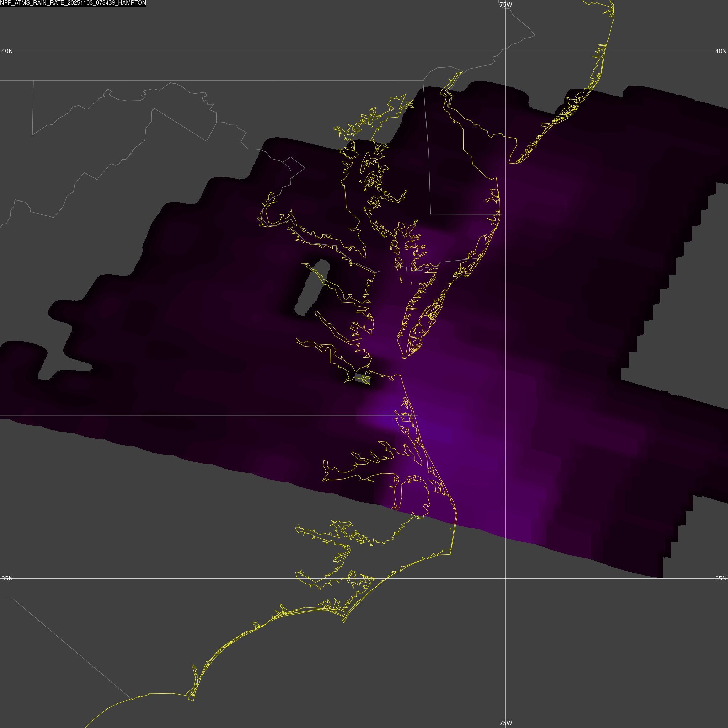Click the left 35N latitude label
Image resolution: width=728 pixels, height=728 pixels.
[x=7, y=578]
